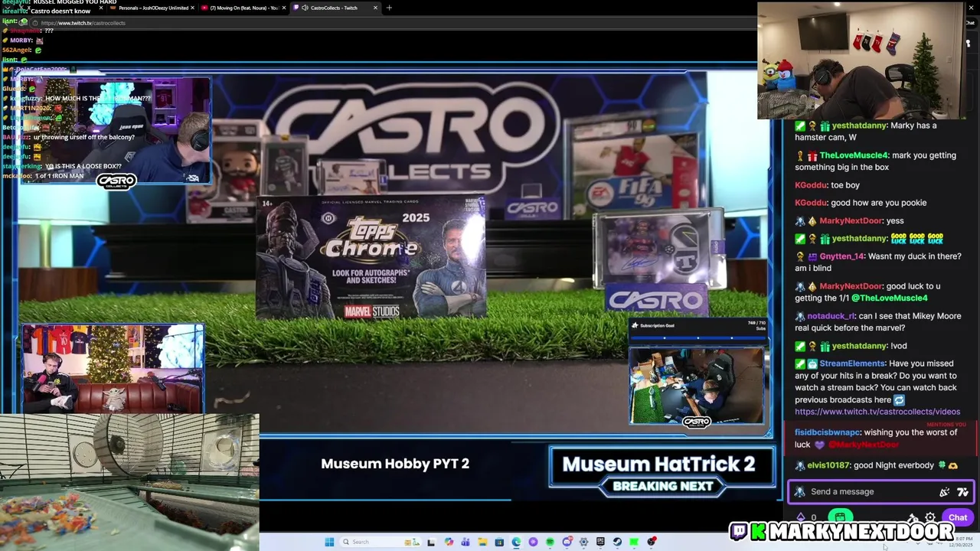Close the CastroCollects - Twitch tab
This screenshot has width=980, height=551.
pos(375,8)
